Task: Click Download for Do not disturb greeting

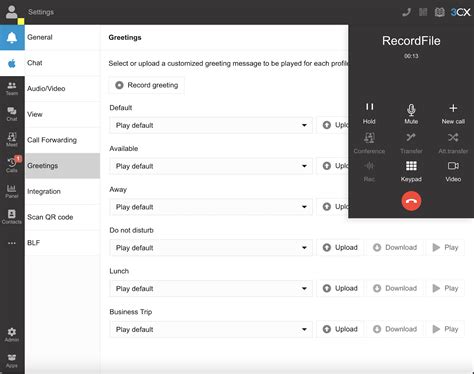Action: coord(395,247)
